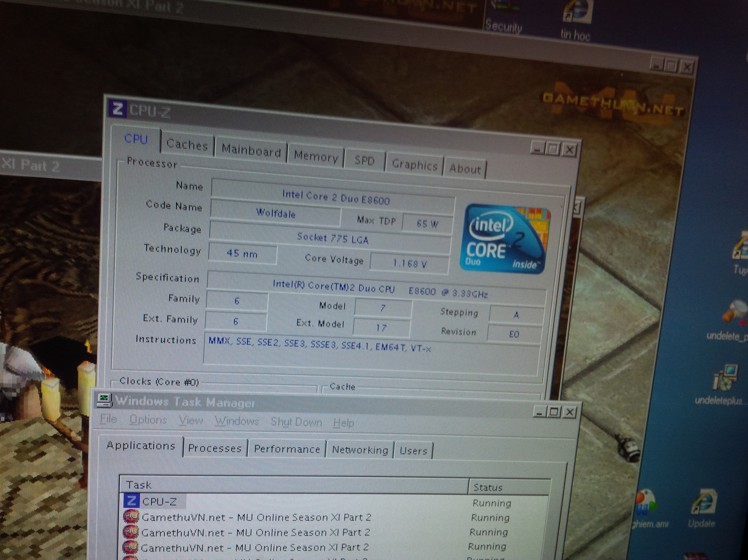
Task: Click the processor Name field
Action: (x=335, y=198)
